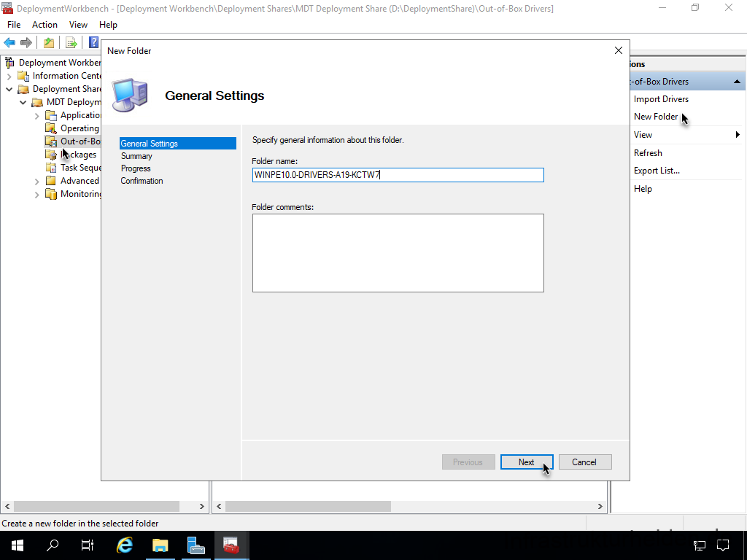The image size is (747, 560).
Task: Click the Forward arrow toolbar icon
Action: (x=26, y=42)
